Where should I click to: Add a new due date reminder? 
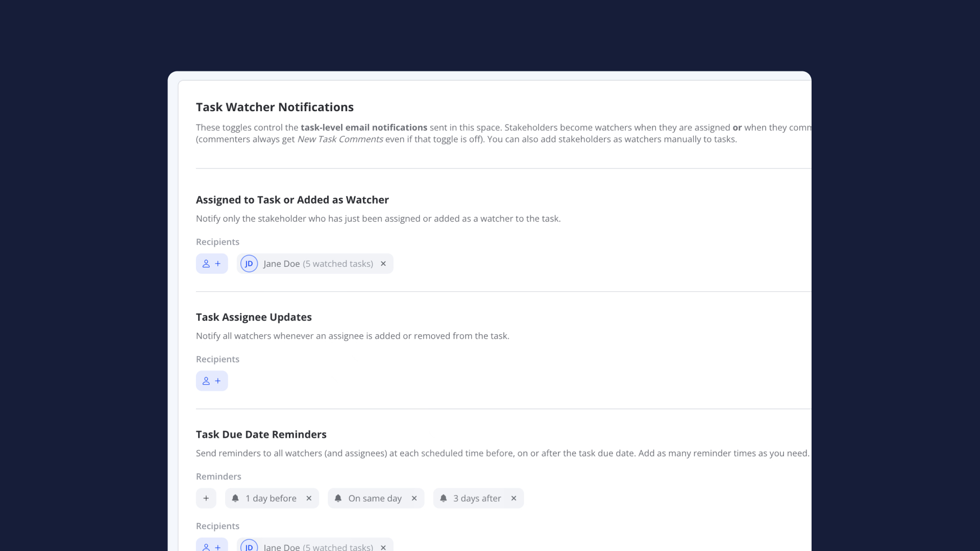206,498
